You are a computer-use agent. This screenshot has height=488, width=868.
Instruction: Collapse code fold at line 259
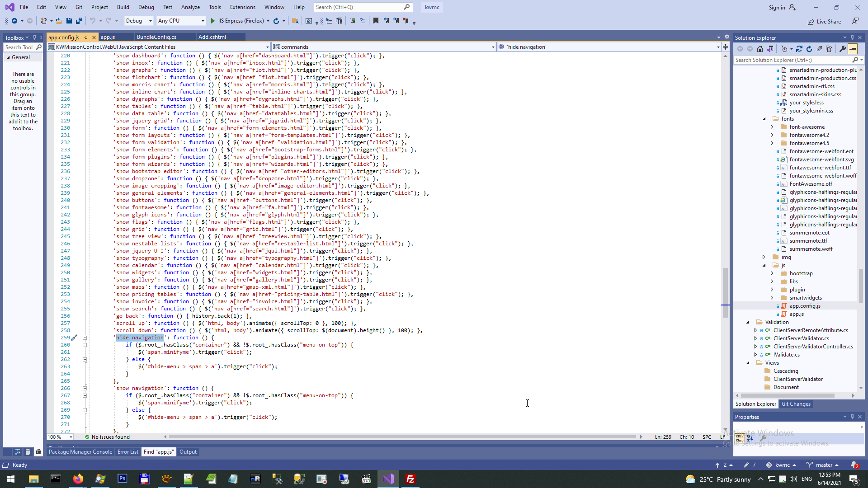click(x=85, y=338)
